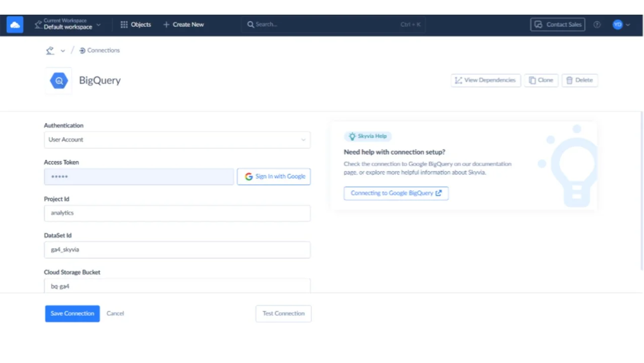
Task: Click the Project Id field
Action: tap(177, 213)
